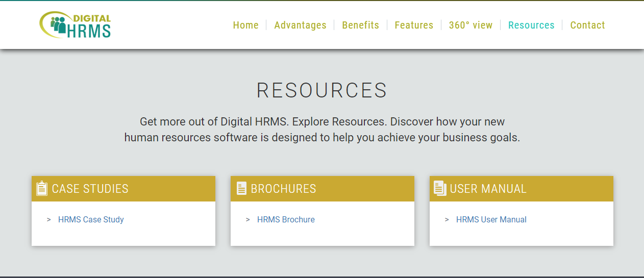Click the arrow before HRMS User Manual
The height and width of the screenshot is (278, 644).
point(447,219)
